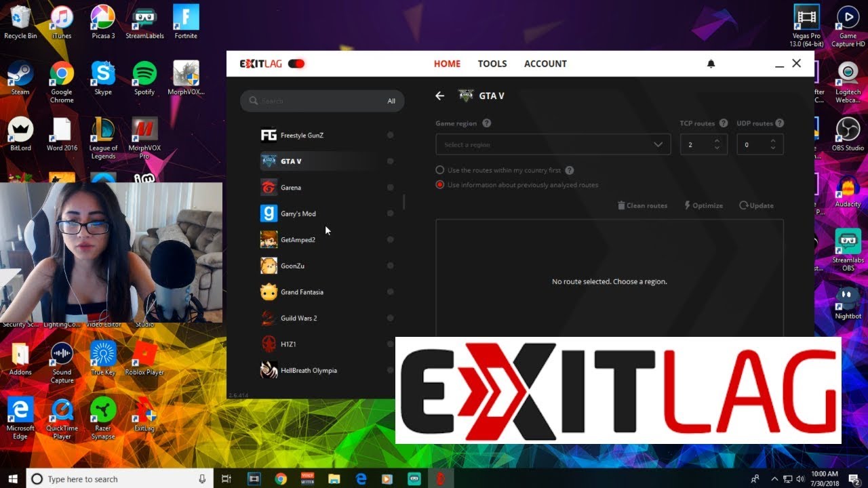Open Task View on taskbar

click(x=226, y=479)
